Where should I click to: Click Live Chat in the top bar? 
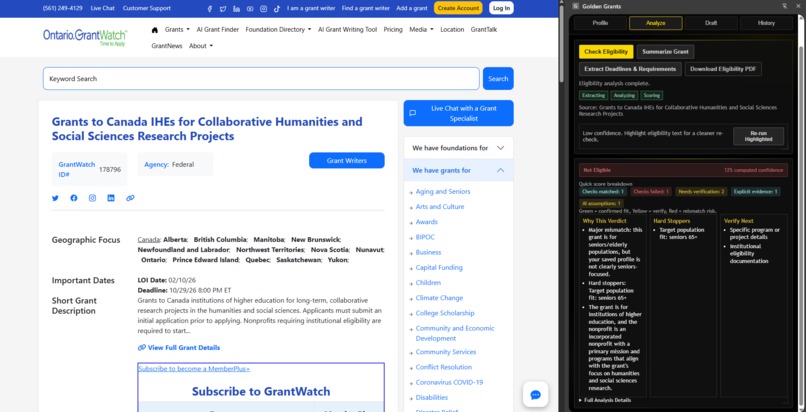coord(103,8)
